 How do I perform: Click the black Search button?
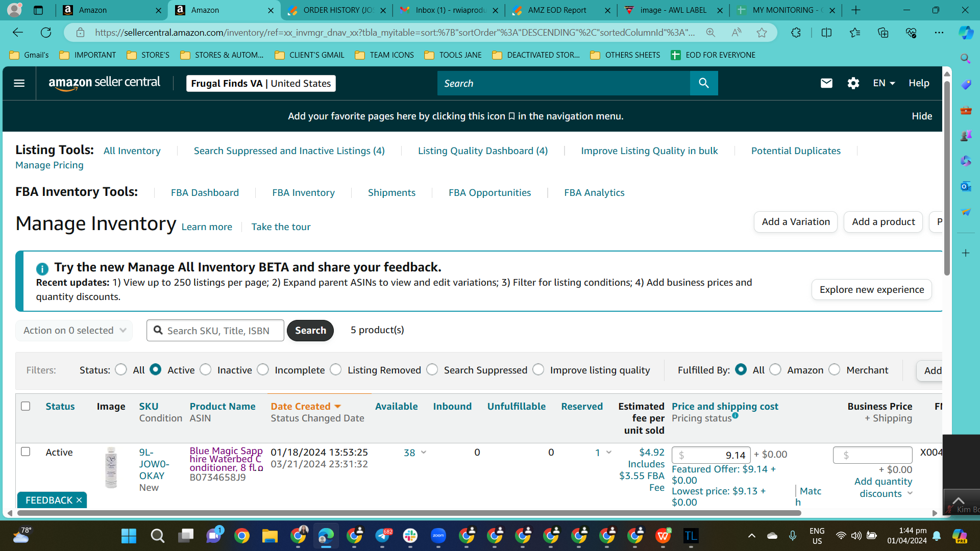310,331
